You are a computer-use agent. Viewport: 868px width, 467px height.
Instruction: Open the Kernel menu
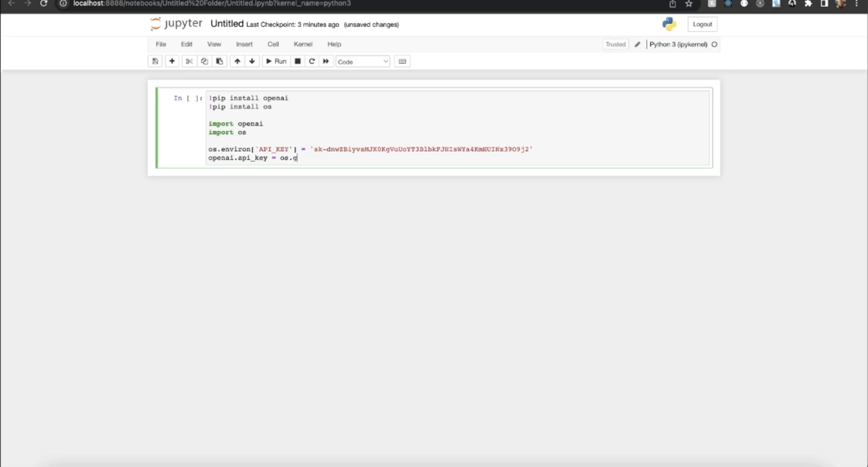[x=303, y=44]
